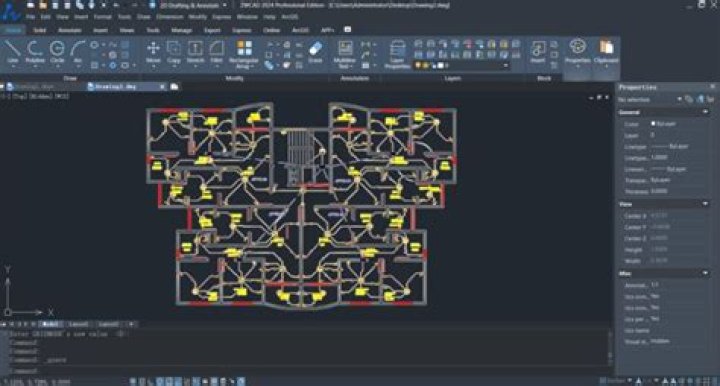Close the Drawing1.dwg document tab
Screen dimensions: 720x386
(162, 86)
